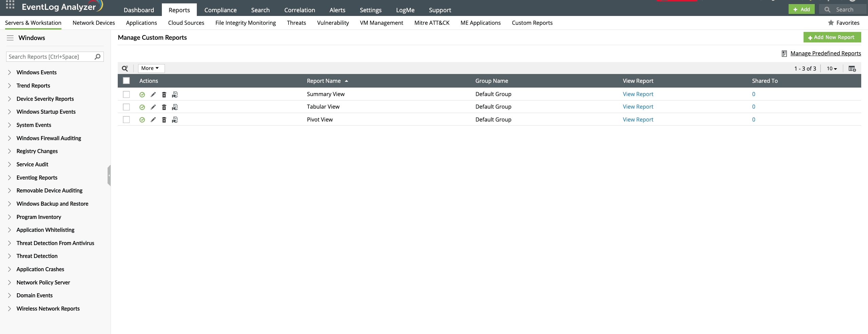Check the Tabular View row checkbox
This screenshot has width=868, height=334.
[x=126, y=107]
